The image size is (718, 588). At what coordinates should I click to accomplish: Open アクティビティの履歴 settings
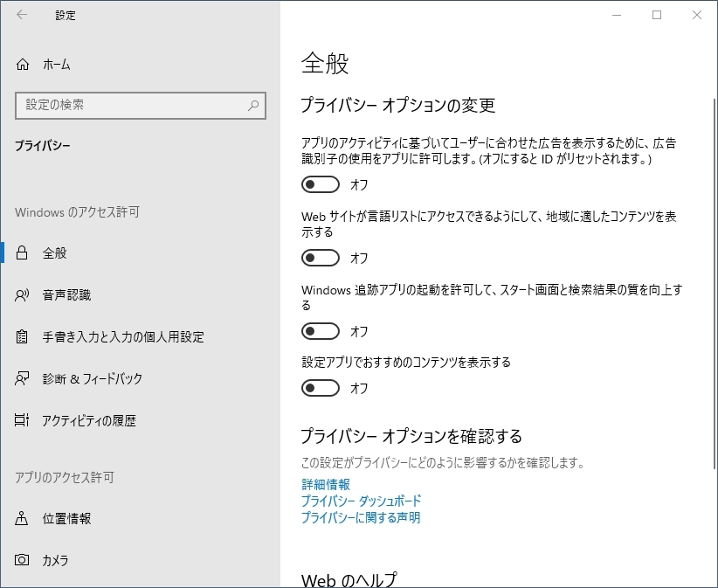pyautogui.click(x=140, y=420)
